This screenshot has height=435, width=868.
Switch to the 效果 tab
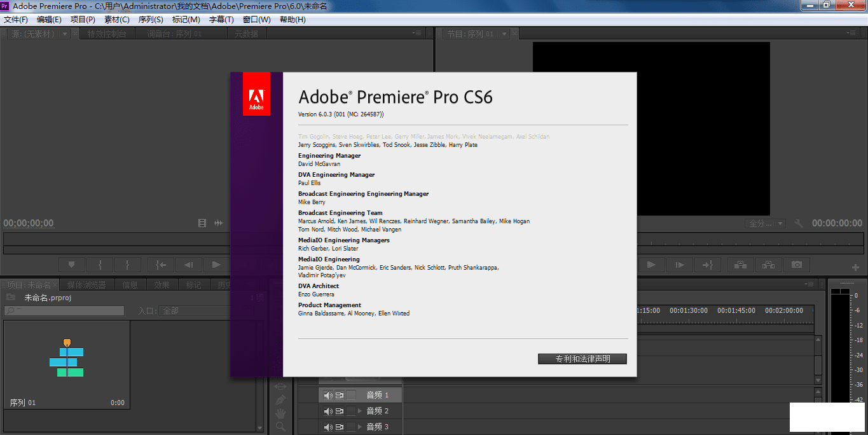tap(162, 285)
